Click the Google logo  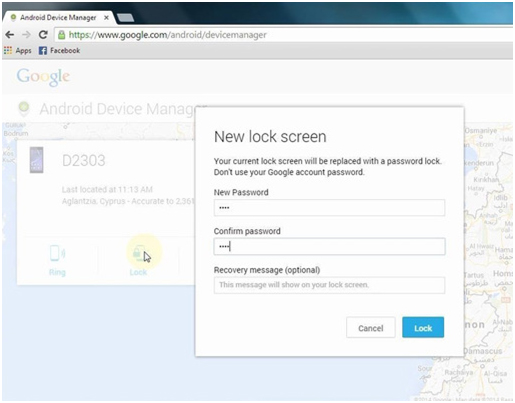tap(43, 77)
